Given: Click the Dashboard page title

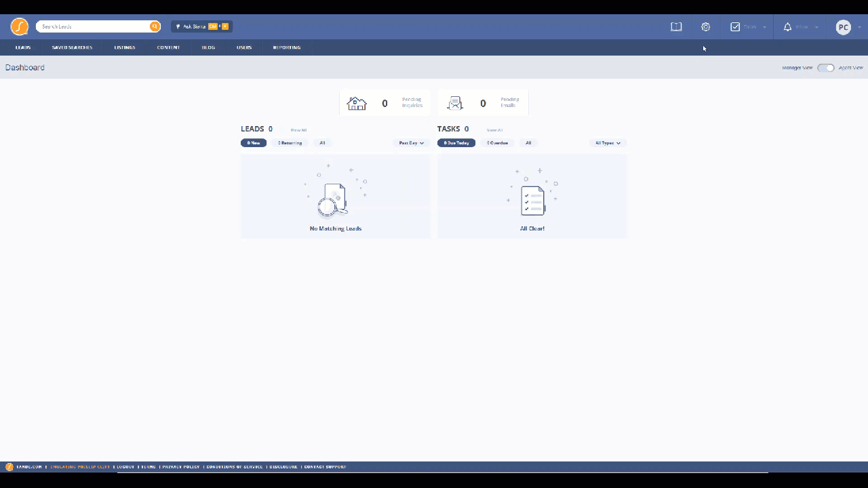Looking at the screenshot, I should point(25,68).
